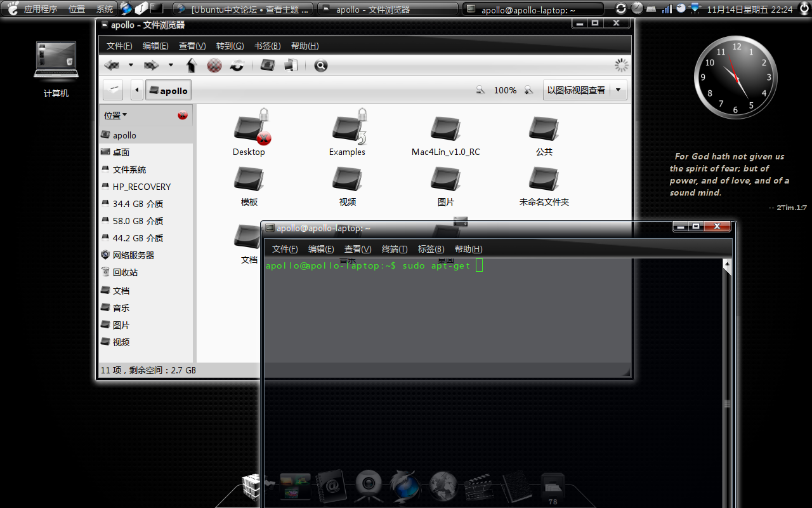Select 文件系统 in the sidebar

coord(146,169)
